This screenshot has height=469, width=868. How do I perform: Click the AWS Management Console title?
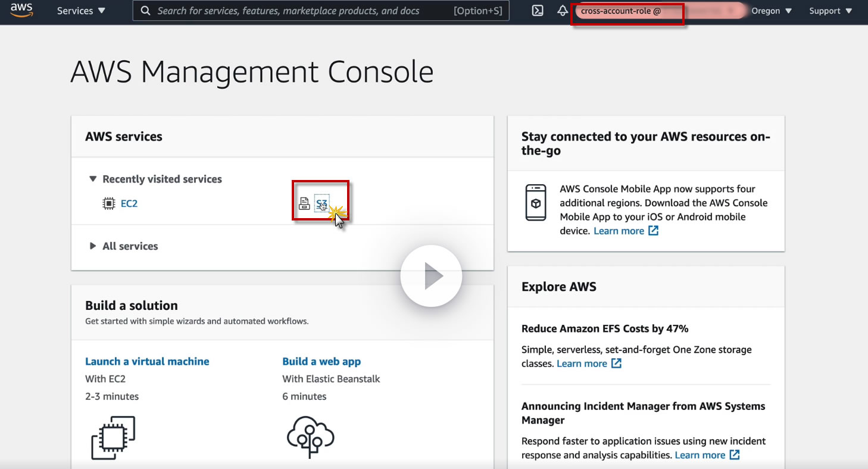[252, 72]
